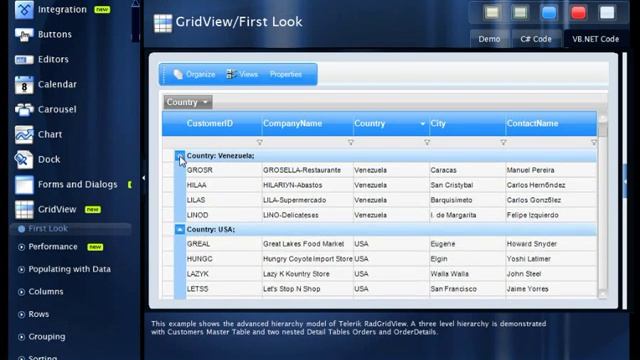Click the Properties toolbar item
The image size is (640, 360).
tap(286, 74)
